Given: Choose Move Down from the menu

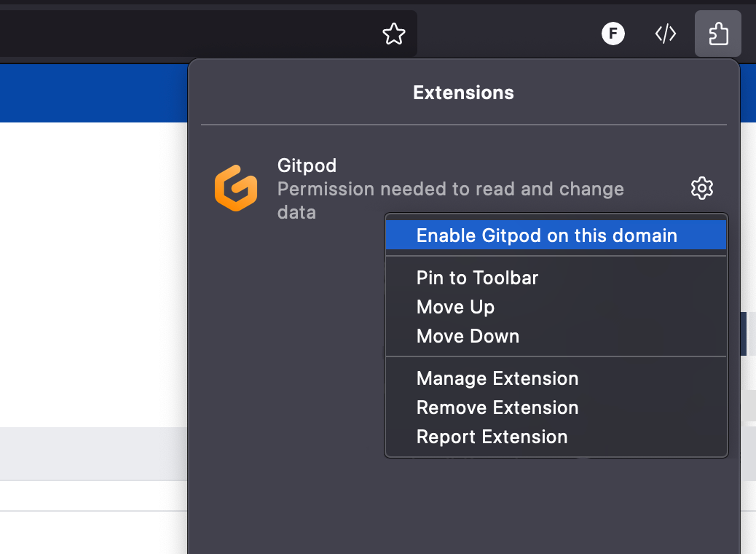Looking at the screenshot, I should [x=468, y=336].
